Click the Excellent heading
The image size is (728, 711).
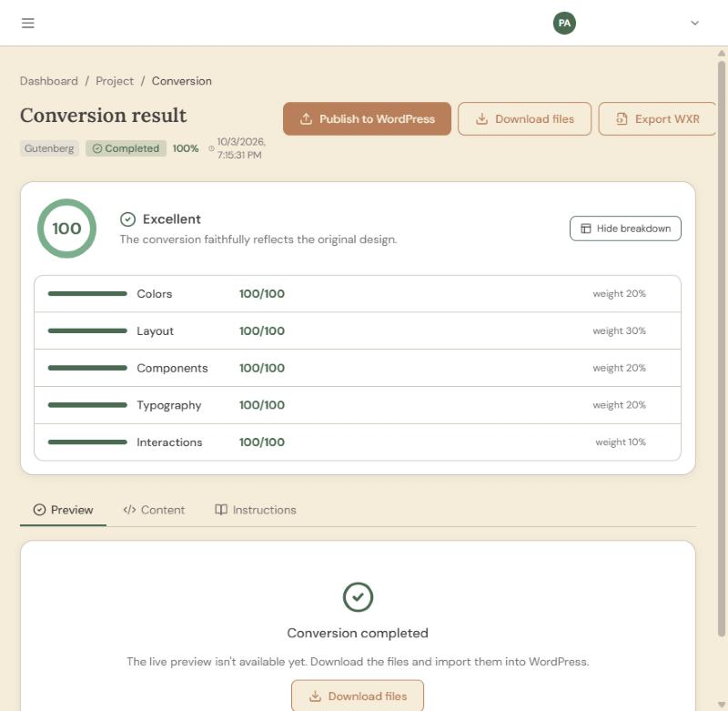172,219
